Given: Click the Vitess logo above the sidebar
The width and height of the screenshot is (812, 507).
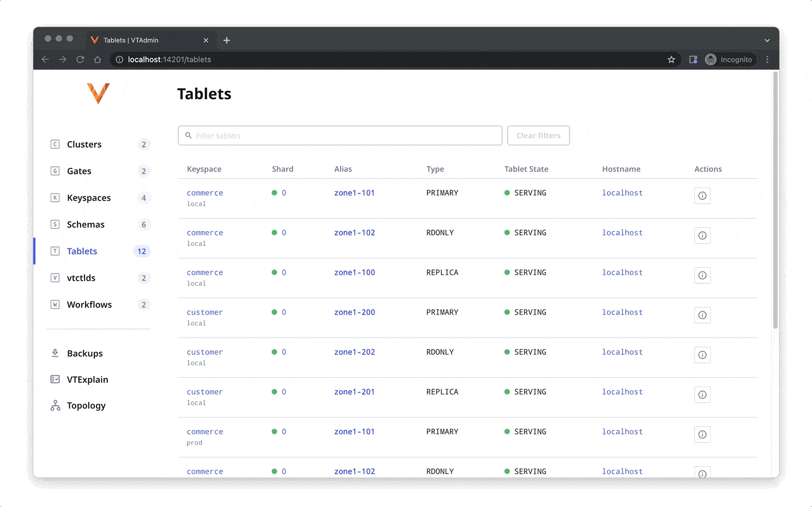Looking at the screenshot, I should pyautogui.click(x=99, y=93).
